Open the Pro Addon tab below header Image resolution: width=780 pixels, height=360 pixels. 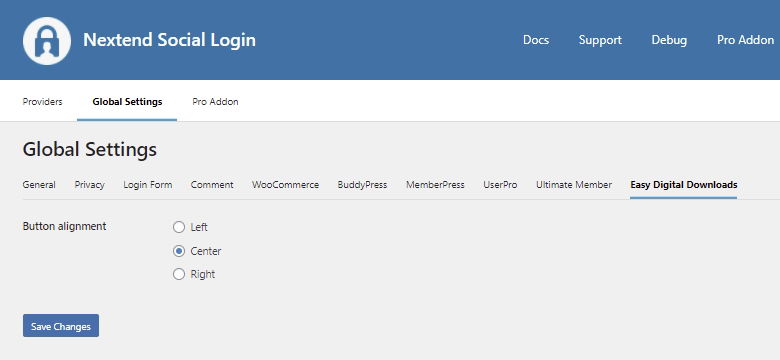[x=215, y=101]
